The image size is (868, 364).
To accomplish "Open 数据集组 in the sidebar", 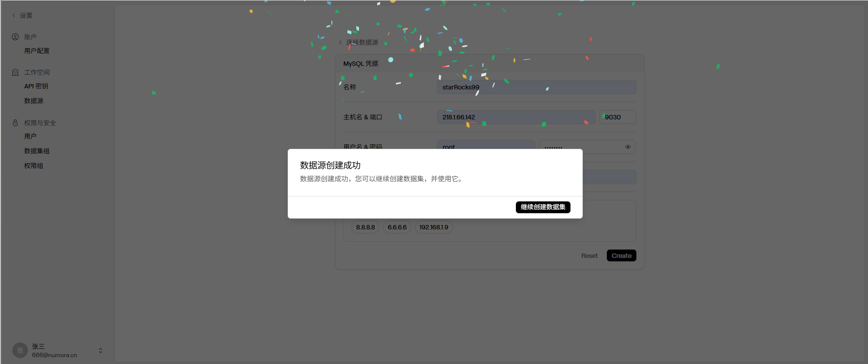I will pyautogui.click(x=37, y=151).
